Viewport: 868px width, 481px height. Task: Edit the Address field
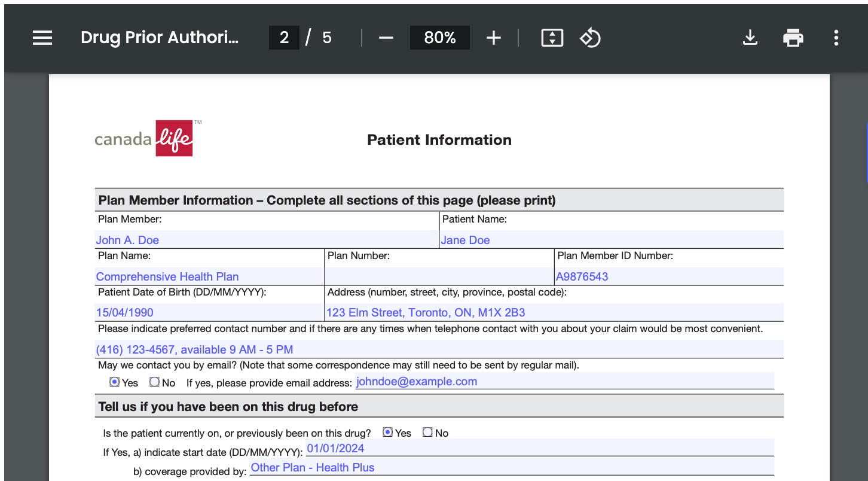pos(554,312)
